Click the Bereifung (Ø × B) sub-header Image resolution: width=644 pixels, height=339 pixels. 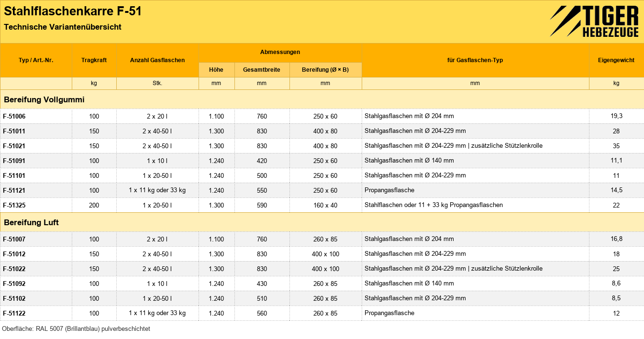[325, 70]
